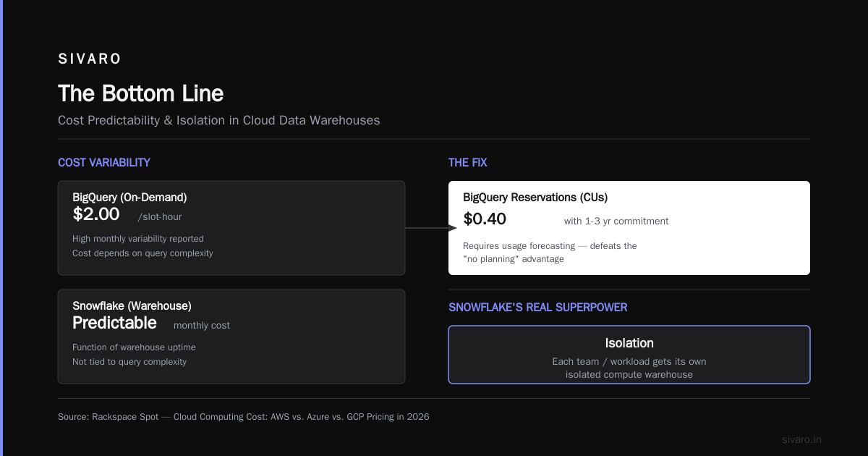Open the sivaro.in website link

click(x=801, y=439)
